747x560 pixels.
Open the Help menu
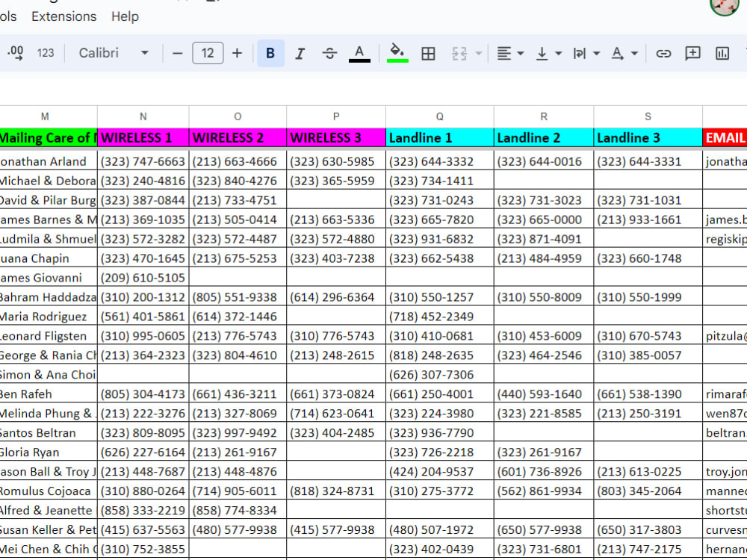pos(125,16)
